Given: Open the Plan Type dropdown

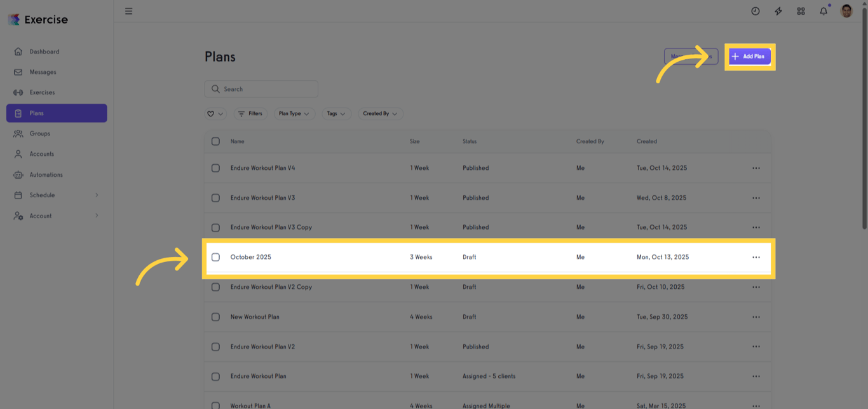Looking at the screenshot, I should click(294, 114).
